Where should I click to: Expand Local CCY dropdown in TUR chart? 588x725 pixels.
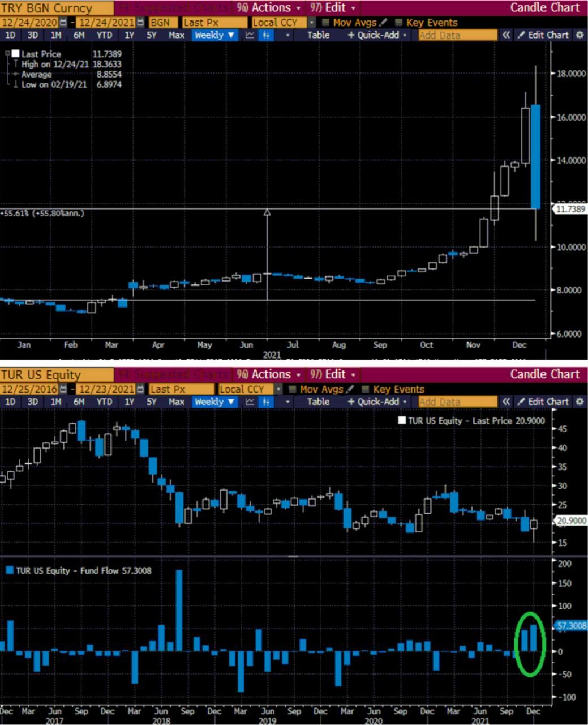[278, 389]
